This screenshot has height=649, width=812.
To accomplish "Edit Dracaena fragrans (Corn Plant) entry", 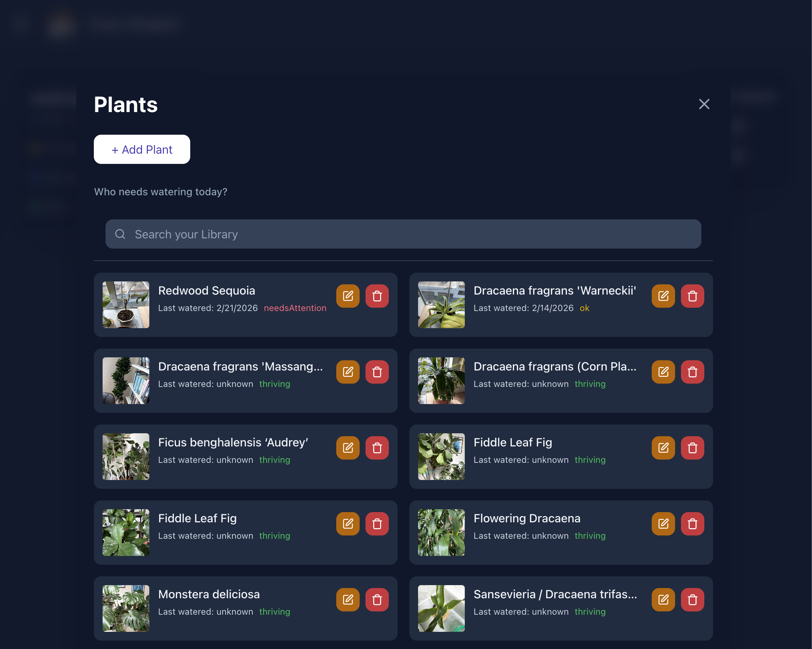I will pos(663,372).
